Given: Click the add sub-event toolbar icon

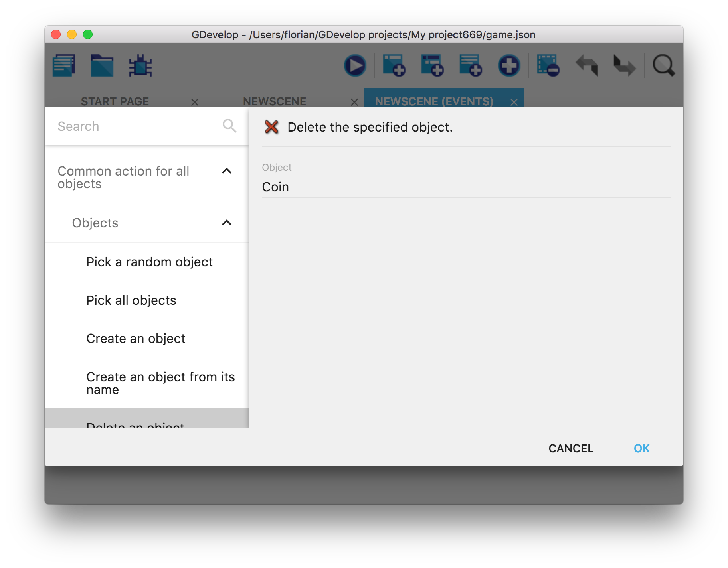Looking at the screenshot, I should tap(432, 65).
